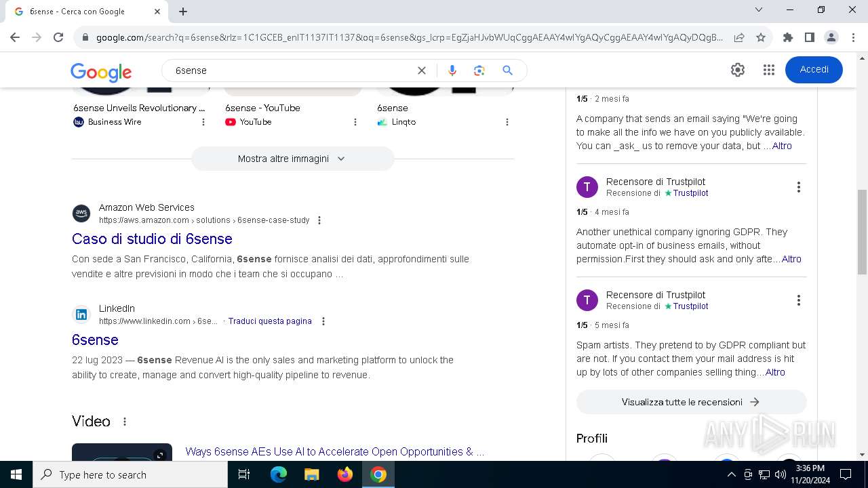This screenshot has width=868, height=488.
Task: Adjust volume from tray speaker icon
Action: [x=781, y=474]
